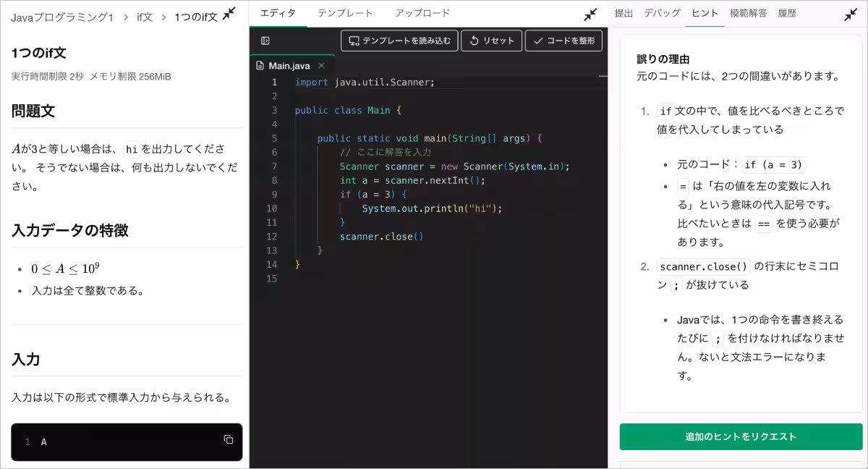Open the 模範解答 tab

point(748,13)
